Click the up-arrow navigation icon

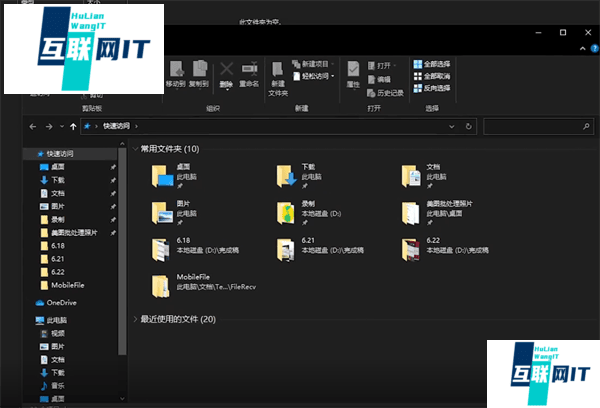[x=73, y=127]
